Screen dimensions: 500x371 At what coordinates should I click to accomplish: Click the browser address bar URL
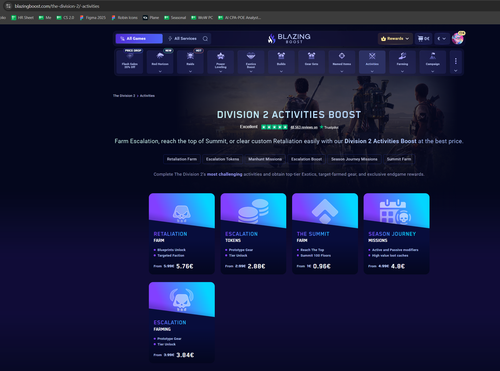tap(57, 6)
